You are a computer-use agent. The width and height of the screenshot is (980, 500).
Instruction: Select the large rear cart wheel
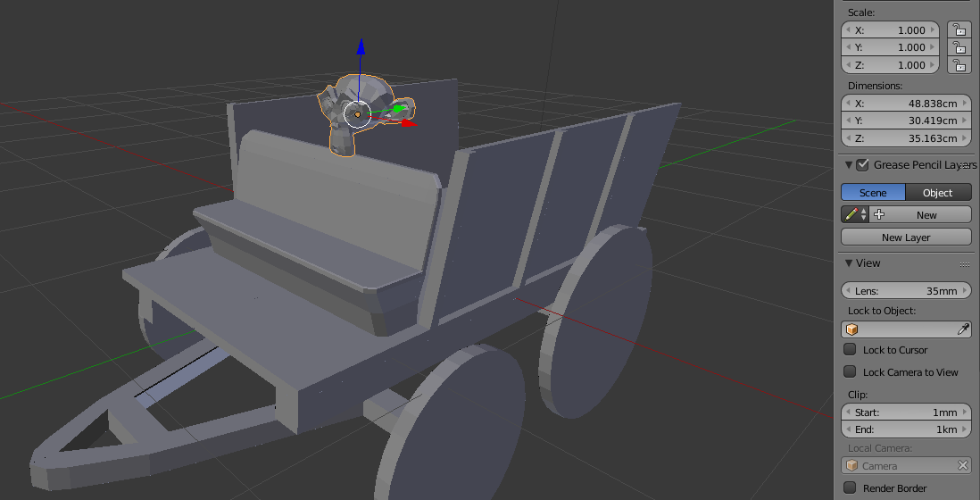coord(597,321)
